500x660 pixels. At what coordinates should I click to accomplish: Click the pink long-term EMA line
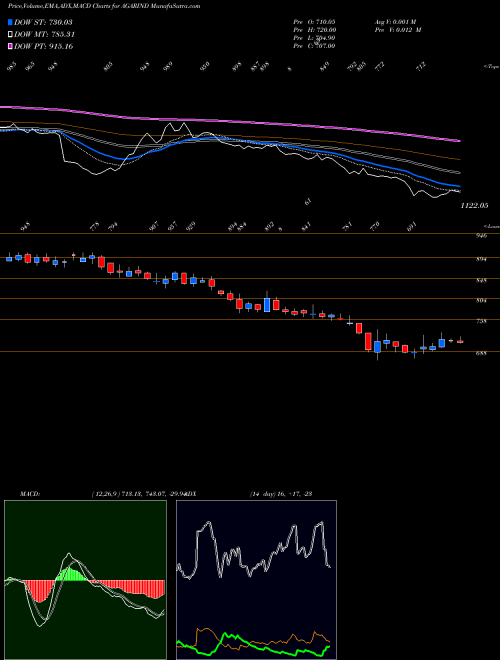tap(230, 121)
